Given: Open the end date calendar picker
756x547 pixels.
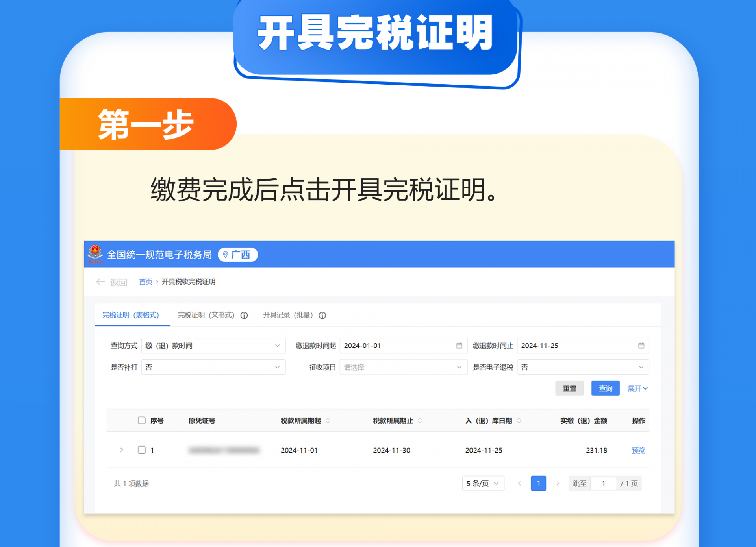Looking at the screenshot, I should [x=641, y=346].
